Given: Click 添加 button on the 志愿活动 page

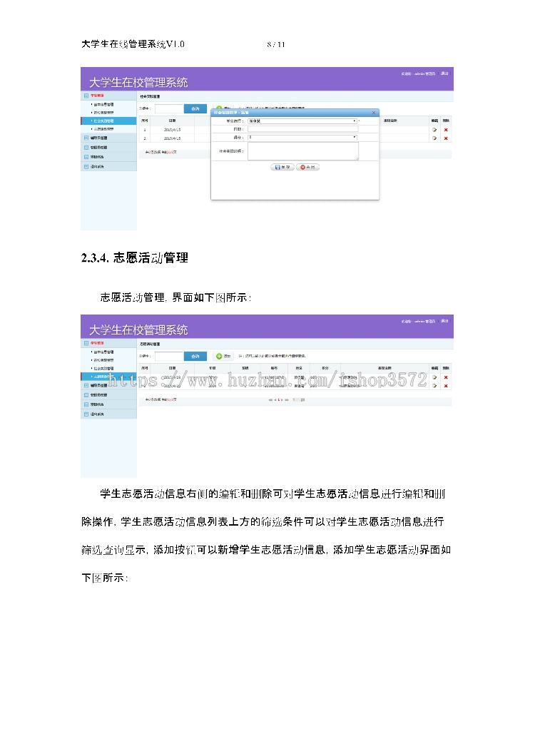Looking at the screenshot, I should [x=223, y=357].
